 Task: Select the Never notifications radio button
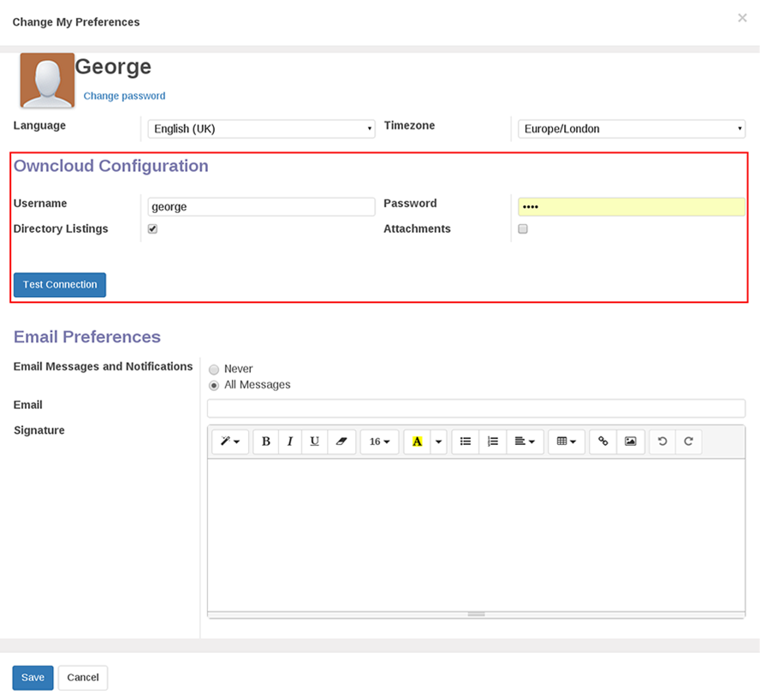(214, 370)
